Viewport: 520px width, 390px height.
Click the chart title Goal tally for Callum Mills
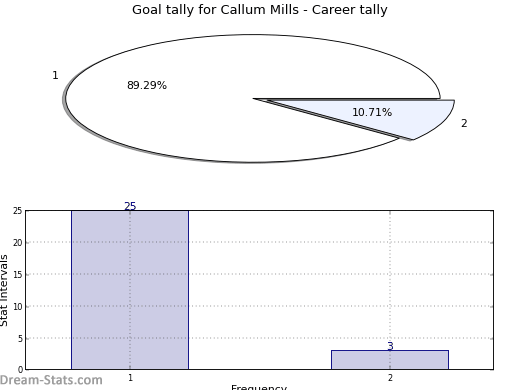tap(260, 10)
